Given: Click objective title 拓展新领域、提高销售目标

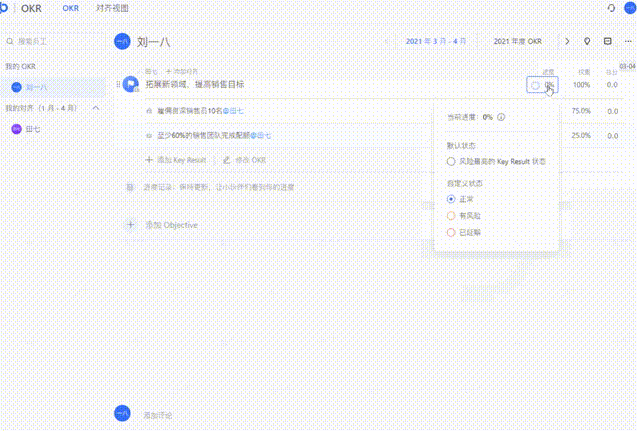Looking at the screenshot, I should coord(195,84).
